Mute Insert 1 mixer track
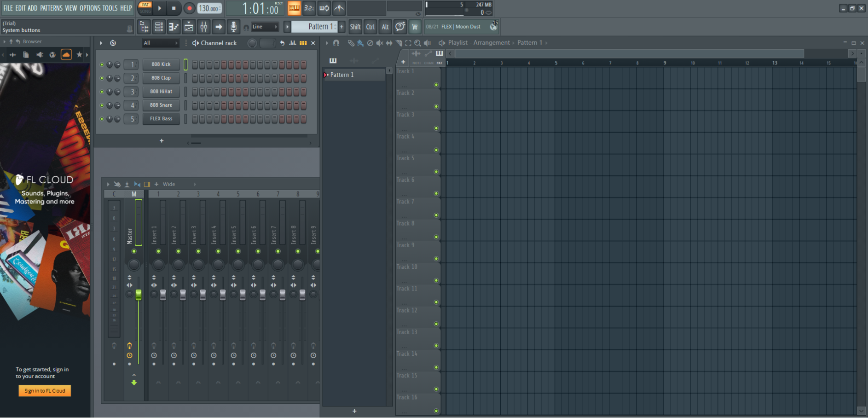 (x=158, y=251)
